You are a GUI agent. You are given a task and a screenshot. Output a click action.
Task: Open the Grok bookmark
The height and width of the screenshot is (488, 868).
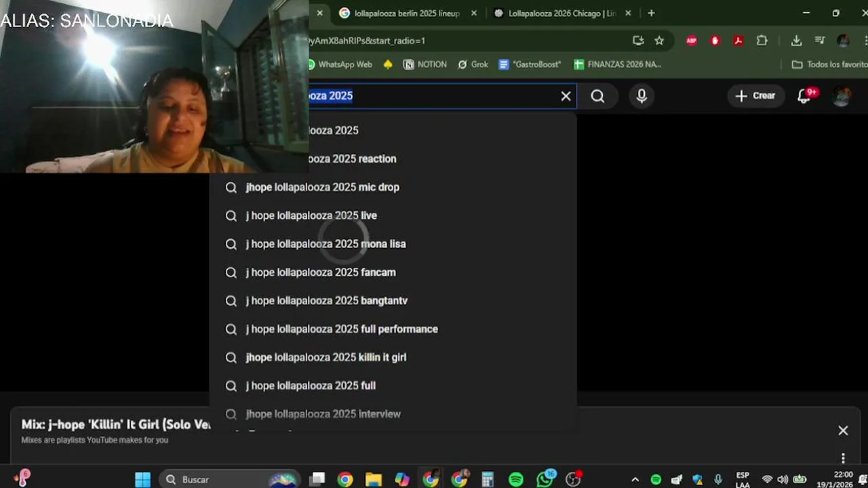pos(473,64)
